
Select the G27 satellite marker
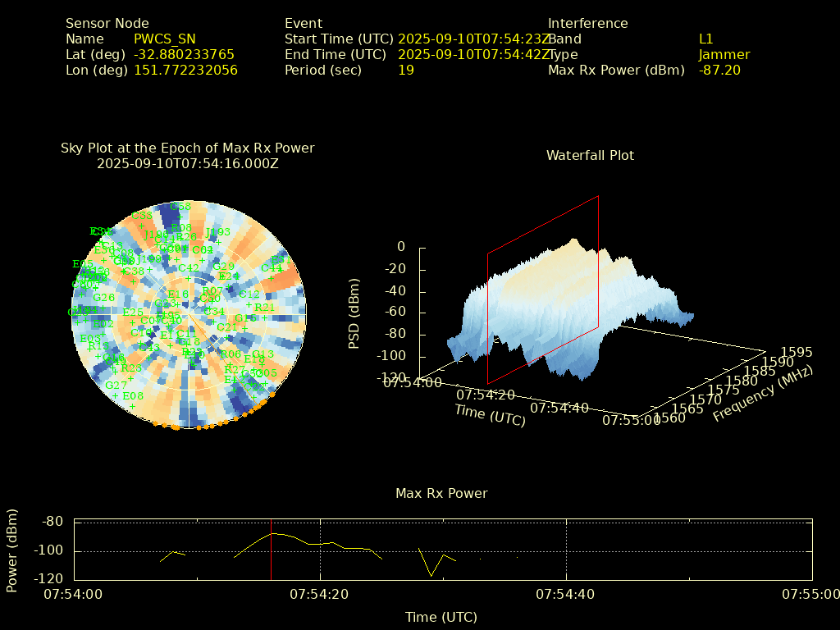point(115,395)
